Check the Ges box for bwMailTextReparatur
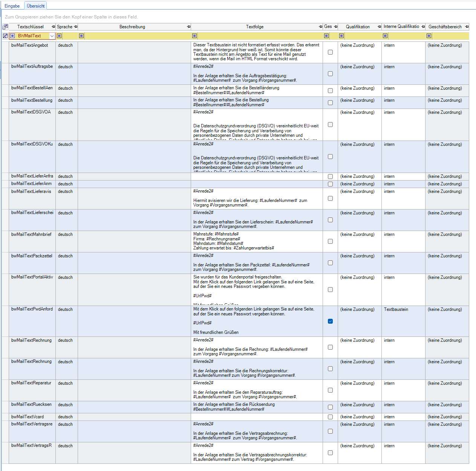 point(330,390)
